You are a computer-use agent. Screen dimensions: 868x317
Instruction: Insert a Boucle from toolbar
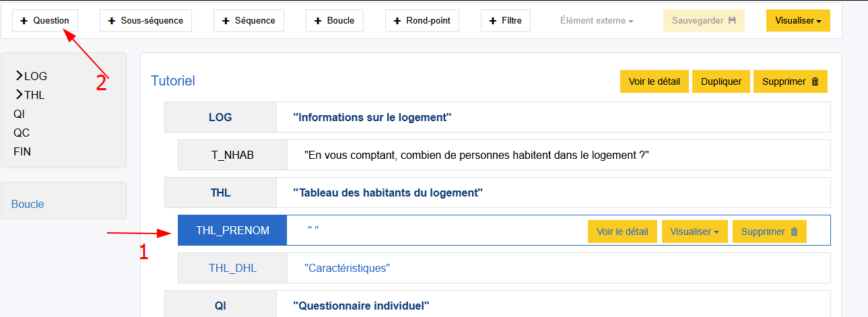point(334,21)
